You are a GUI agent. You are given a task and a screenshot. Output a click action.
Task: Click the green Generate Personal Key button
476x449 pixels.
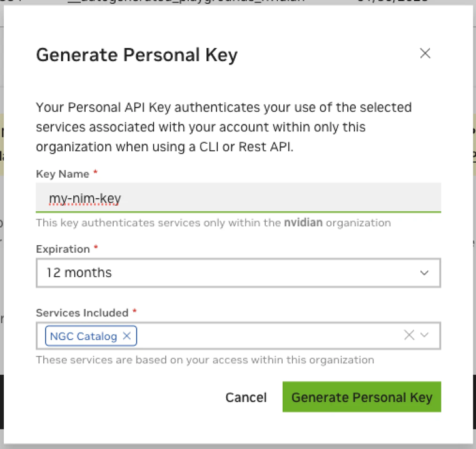click(362, 397)
